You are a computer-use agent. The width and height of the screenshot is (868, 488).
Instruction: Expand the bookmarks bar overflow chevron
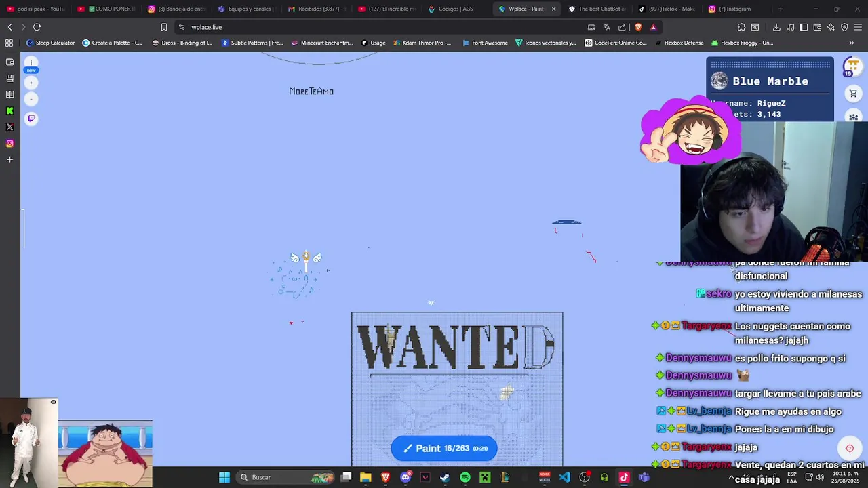point(852,43)
